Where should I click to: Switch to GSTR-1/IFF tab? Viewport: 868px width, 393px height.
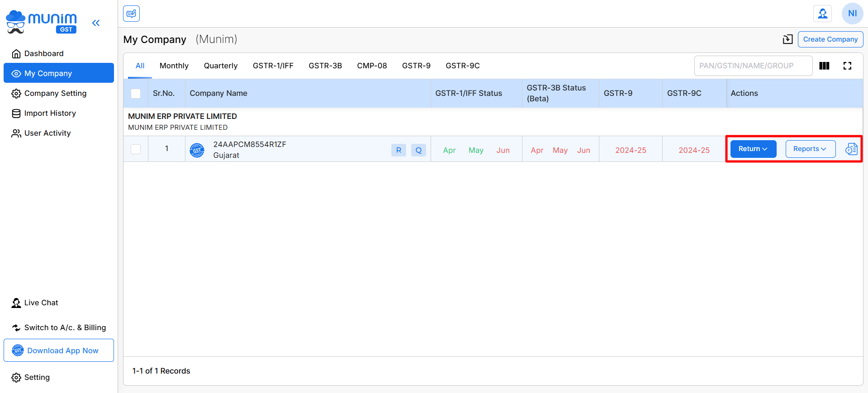pos(273,66)
